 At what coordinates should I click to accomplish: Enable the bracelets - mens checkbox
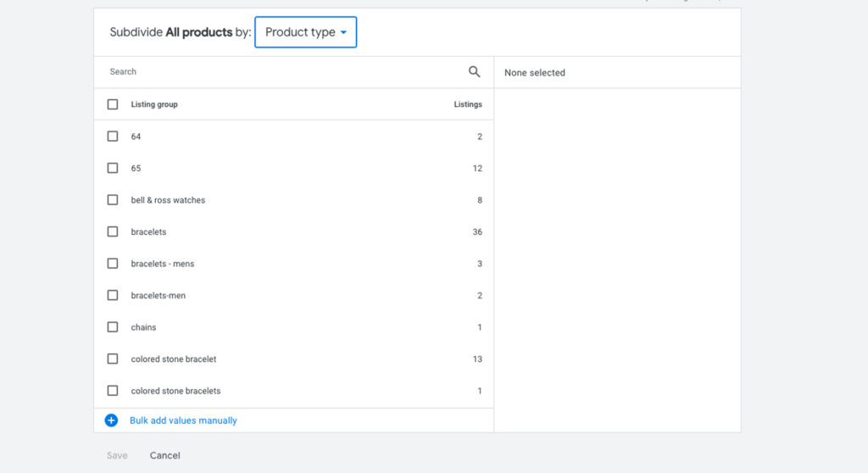click(113, 264)
